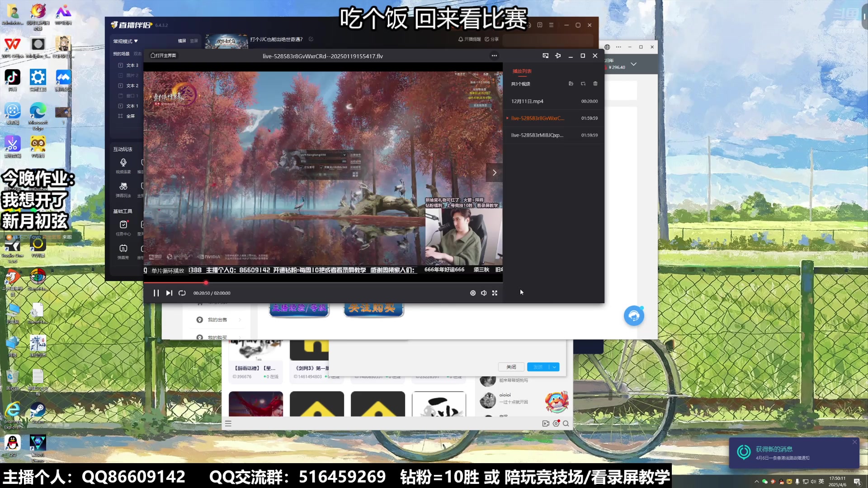Close the 获得新的消息 notification
868x488 pixels.
pos(854,442)
